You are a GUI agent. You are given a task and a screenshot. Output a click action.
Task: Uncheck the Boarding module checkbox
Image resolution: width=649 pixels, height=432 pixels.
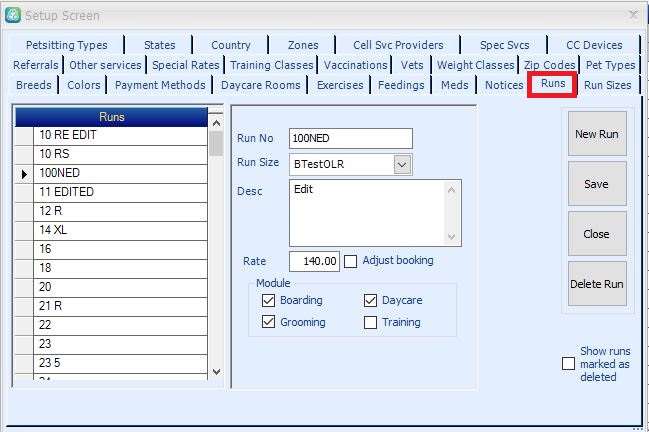[x=268, y=301]
